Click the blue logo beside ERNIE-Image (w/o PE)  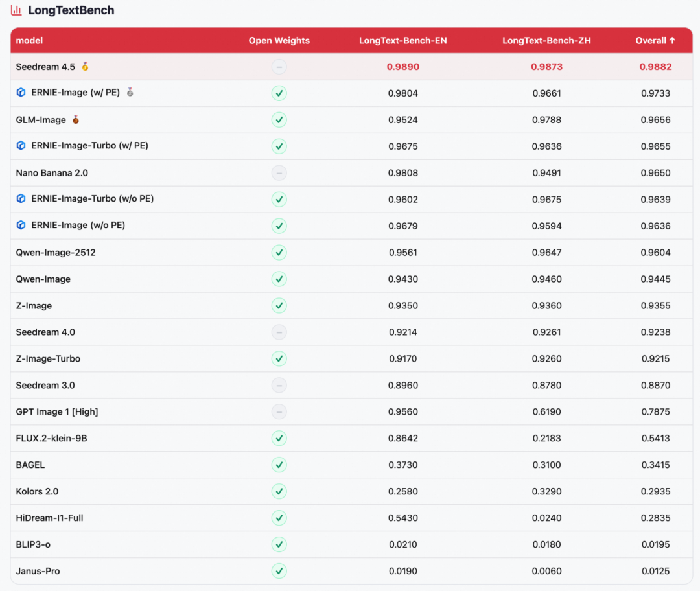(21, 226)
